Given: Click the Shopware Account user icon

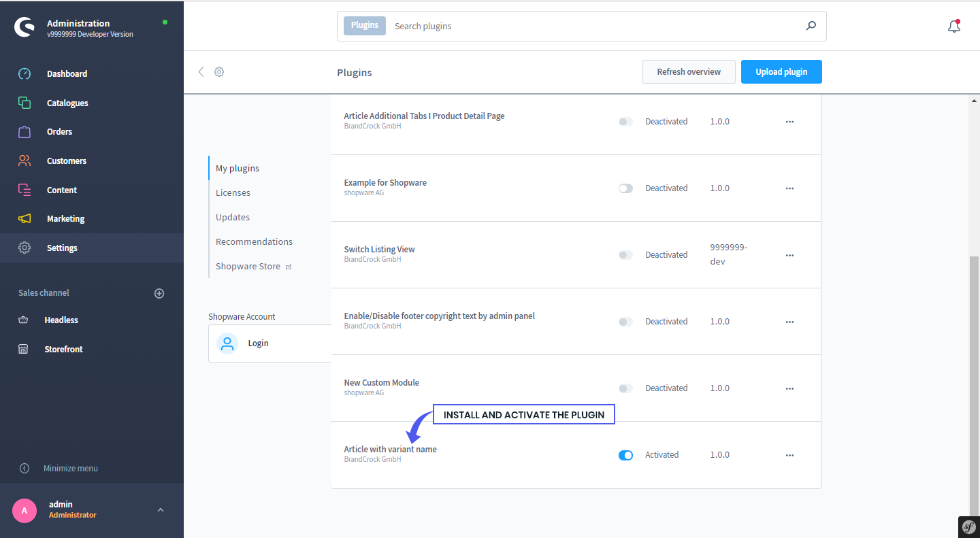Looking at the screenshot, I should (227, 343).
